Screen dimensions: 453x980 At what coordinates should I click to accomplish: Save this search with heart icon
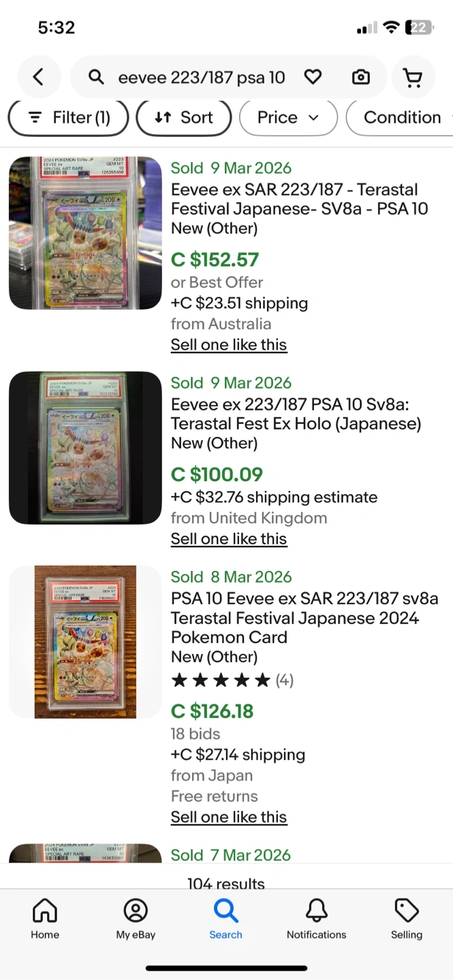coord(313,78)
